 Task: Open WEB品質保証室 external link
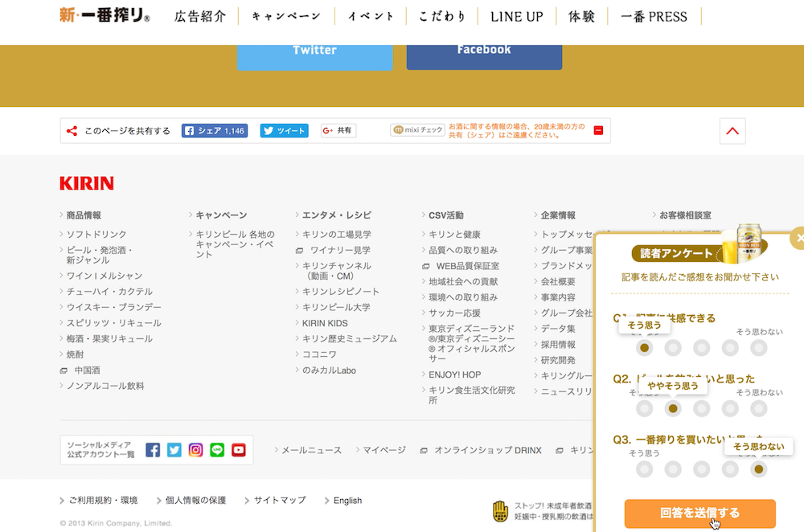pyautogui.click(x=468, y=266)
